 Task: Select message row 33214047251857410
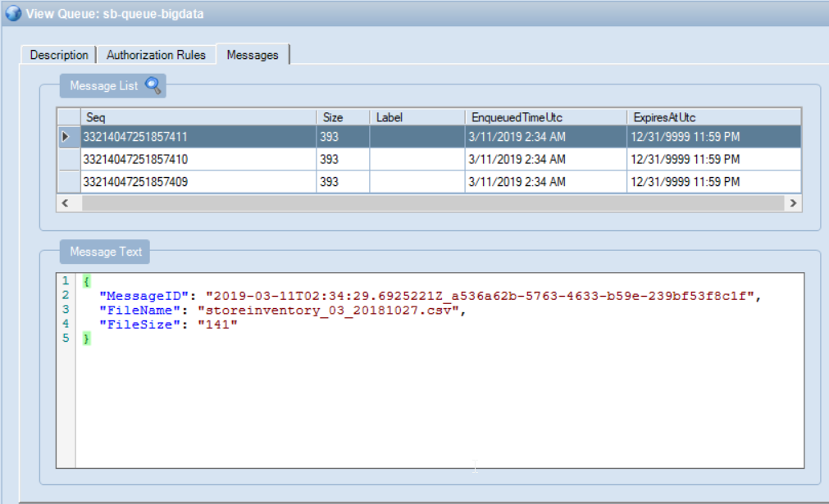click(x=430, y=159)
